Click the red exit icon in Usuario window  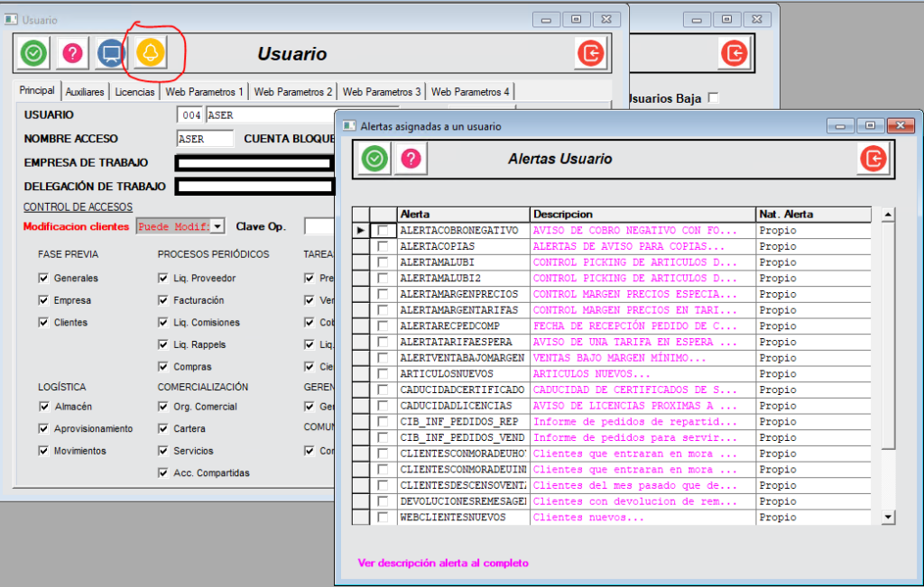[x=591, y=54]
